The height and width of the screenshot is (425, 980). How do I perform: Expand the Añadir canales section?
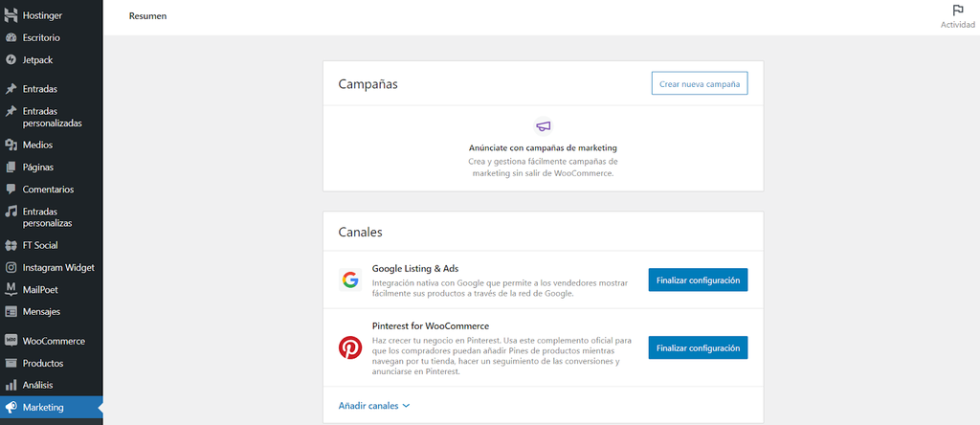pyautogui.click(x=374, y=406)
